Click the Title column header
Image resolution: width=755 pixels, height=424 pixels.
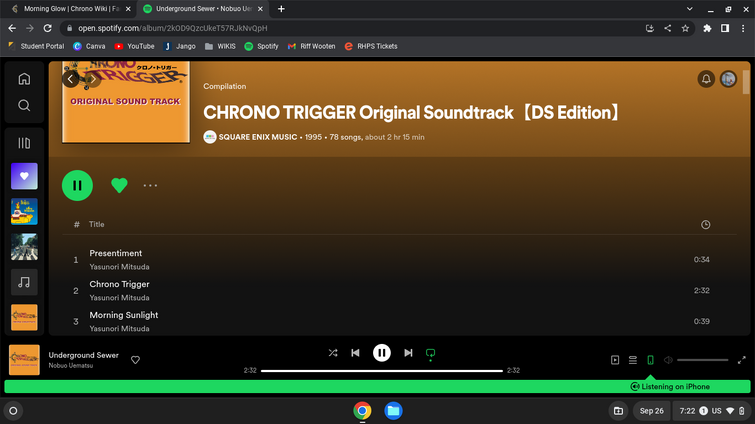point(96,224)
